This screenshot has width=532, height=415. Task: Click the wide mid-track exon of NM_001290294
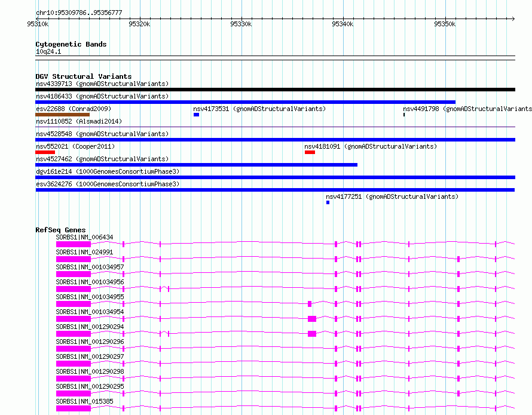pos(312,334)
